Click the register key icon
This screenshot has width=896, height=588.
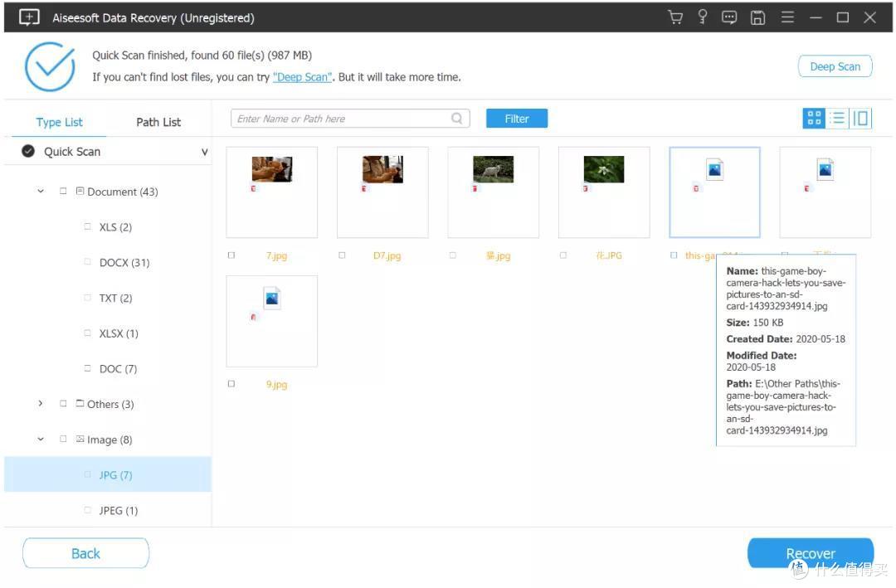click(703, 17)
